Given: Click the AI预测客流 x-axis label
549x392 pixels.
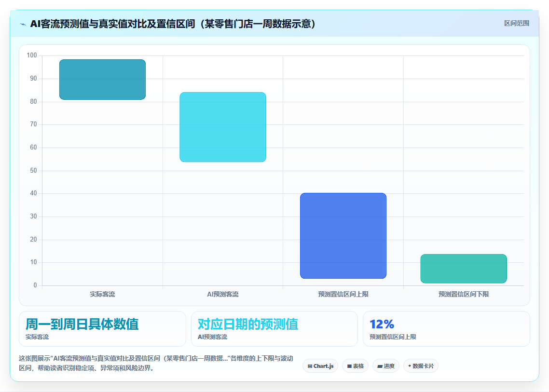Looking at the screenshot, I should [x=223, y=294].
